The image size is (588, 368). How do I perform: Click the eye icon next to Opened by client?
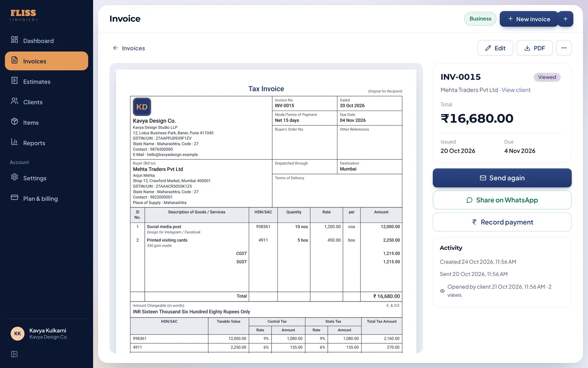pos(442,291)
